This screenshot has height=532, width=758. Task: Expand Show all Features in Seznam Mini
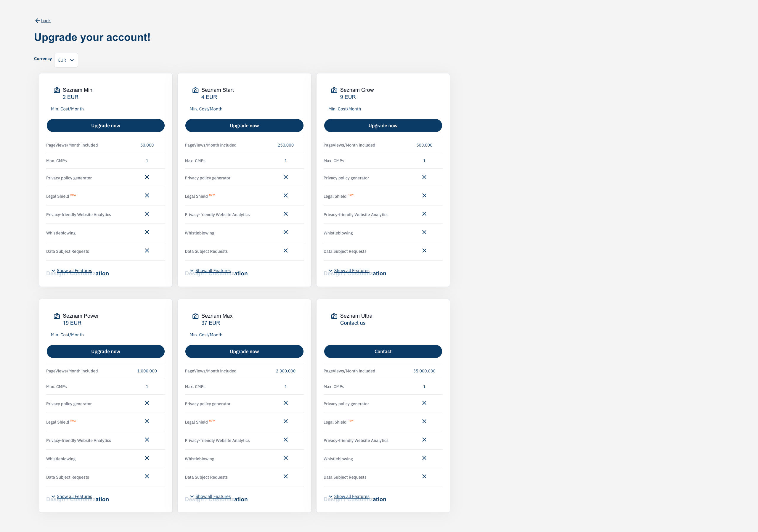point(74,271)
